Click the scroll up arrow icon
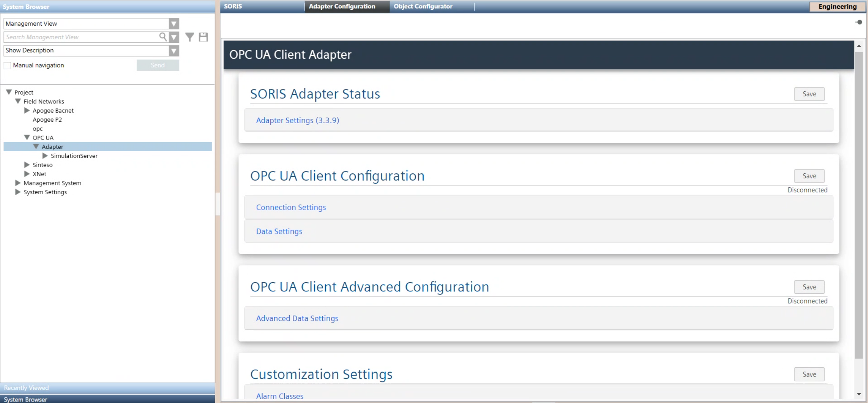The image size is (868, 403). pos(859,46)
